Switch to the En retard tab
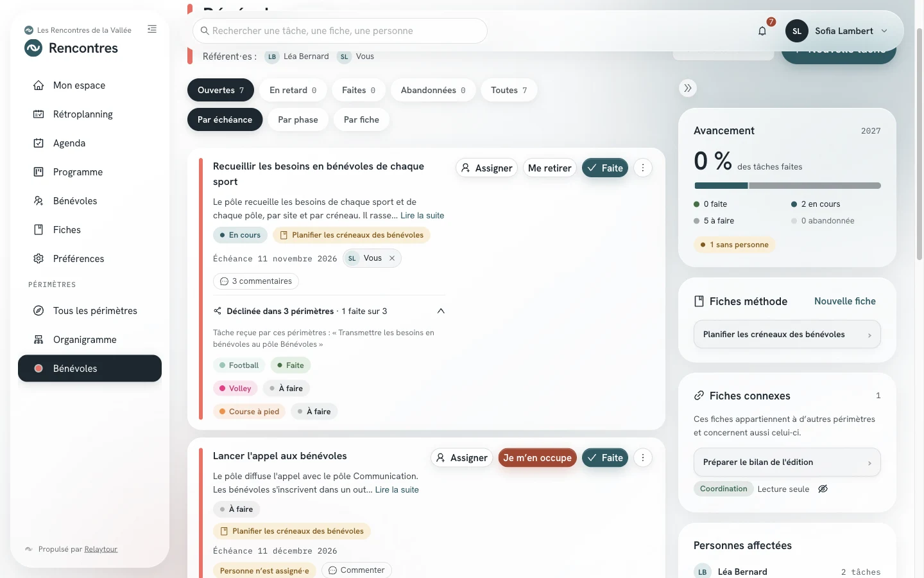 (293, 90)
